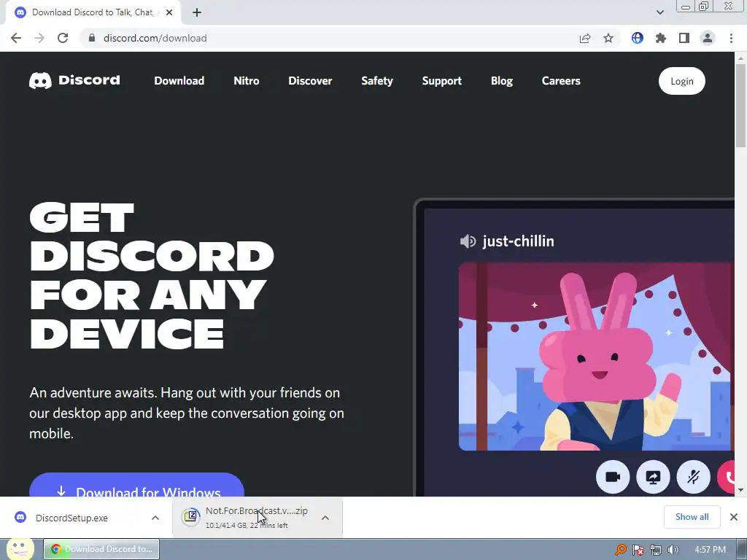Select the Download Discord browser tab
Screen dimensions: 747x560
pos(93,13)
